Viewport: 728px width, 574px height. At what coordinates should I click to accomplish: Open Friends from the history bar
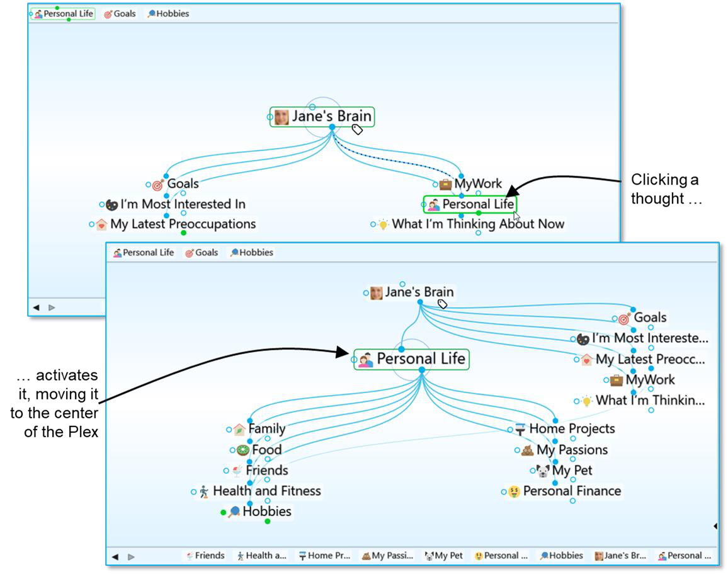(204, 556)
